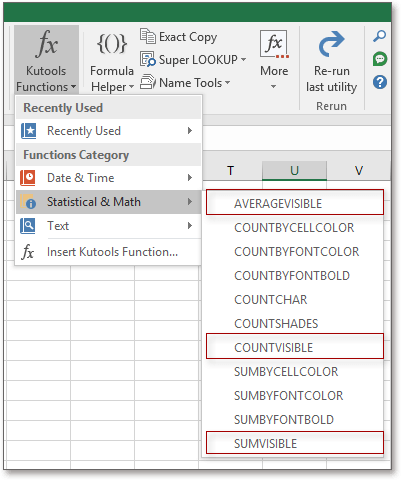Click the Name Tools label
Viewport: 401px width, 480px height.
(x=191, y=83)
